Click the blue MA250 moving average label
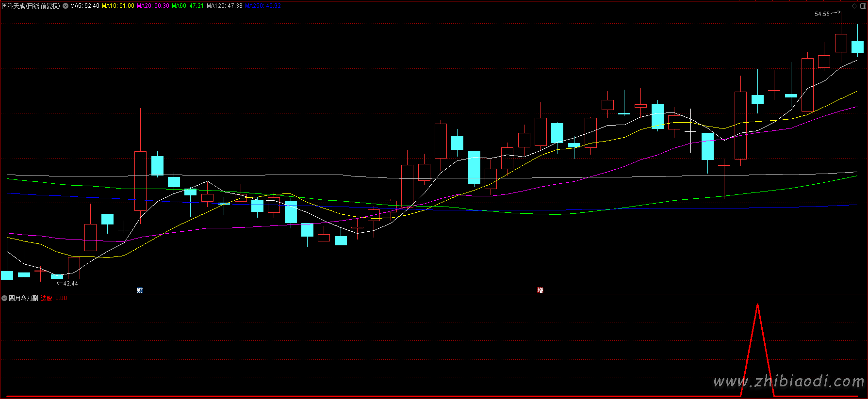The width and height of the screenshot is (868, 399). click(x=263, y=6)
